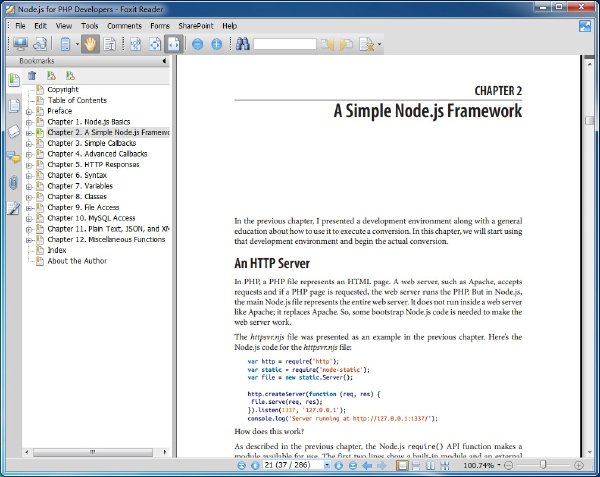
Task: Open the Attachments paperclip sidebar icon
Action: (x=13, y=183)
